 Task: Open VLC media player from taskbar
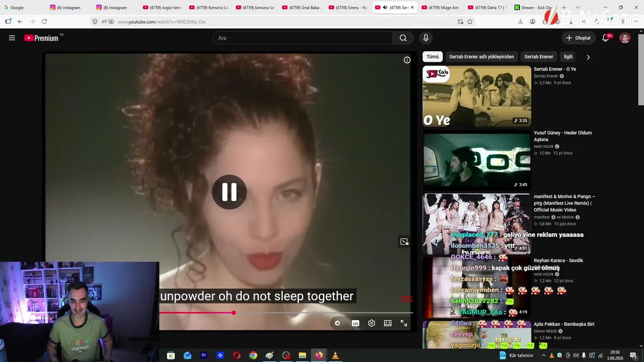(x=335, y=355)
